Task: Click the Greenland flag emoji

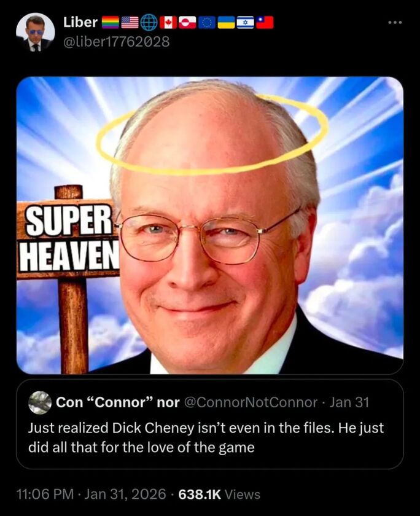Action: pyautogui.click(x=187, y=22)
